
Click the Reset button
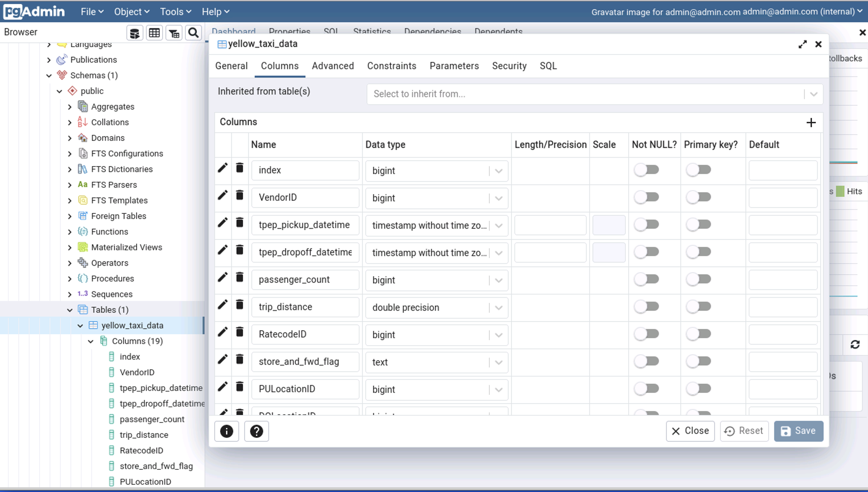[744, 431]
